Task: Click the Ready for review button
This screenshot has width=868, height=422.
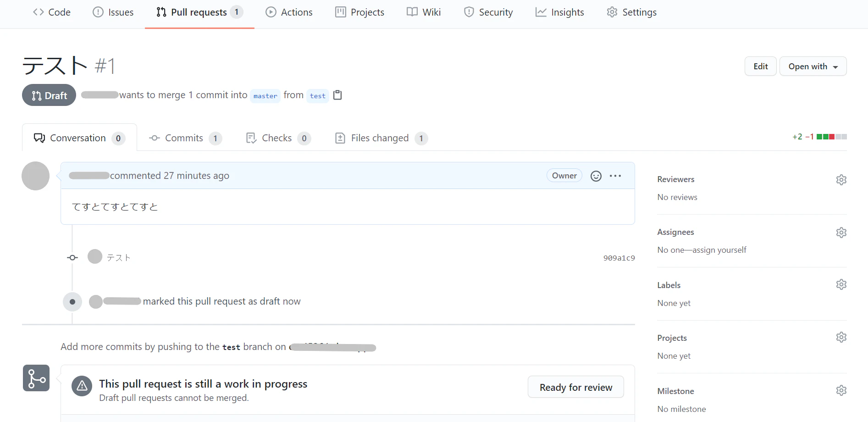Action: pyautogui.click(x=575, y=387)
